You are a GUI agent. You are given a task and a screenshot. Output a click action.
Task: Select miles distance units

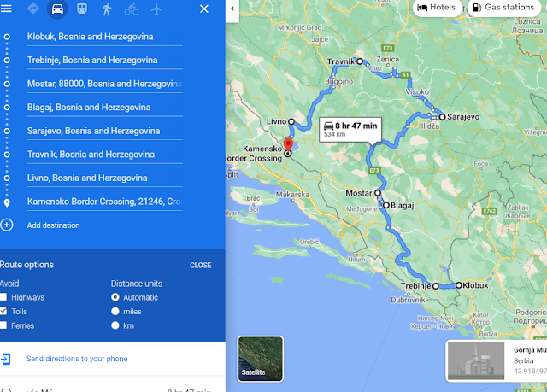coord(115,311)
